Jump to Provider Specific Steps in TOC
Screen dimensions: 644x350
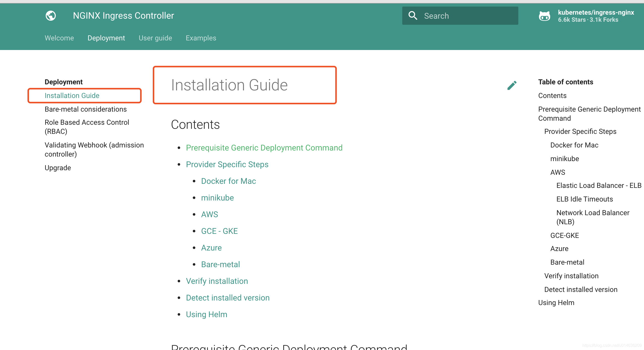(580, 131)
